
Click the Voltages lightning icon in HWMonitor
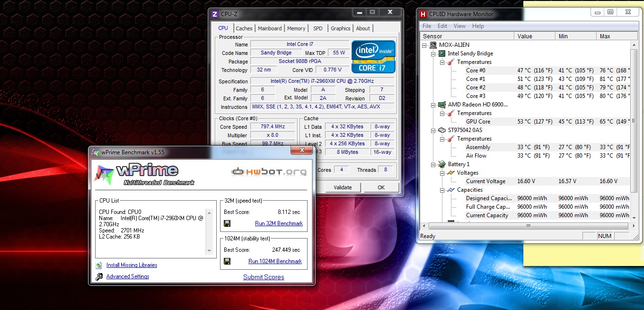[451, 173]
